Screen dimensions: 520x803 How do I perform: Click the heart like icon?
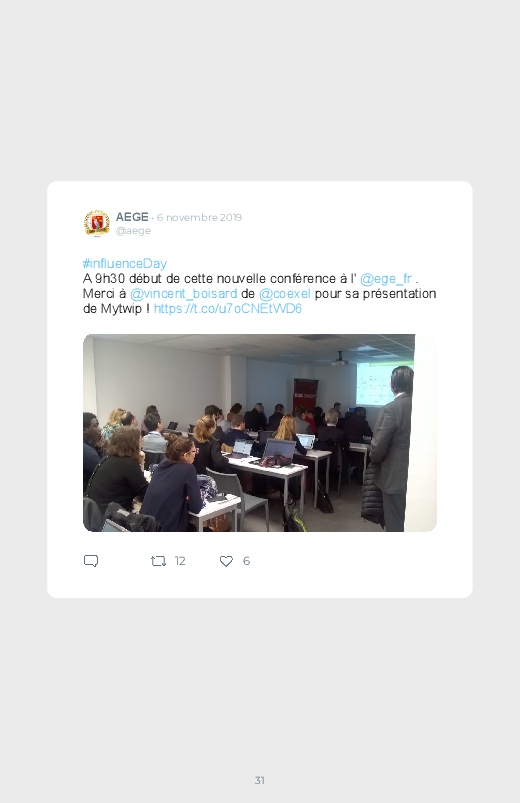(x=226, y=561)
